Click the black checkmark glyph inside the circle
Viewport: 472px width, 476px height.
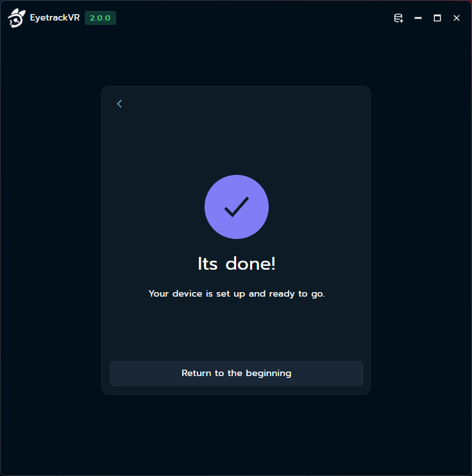pos(237,207)
